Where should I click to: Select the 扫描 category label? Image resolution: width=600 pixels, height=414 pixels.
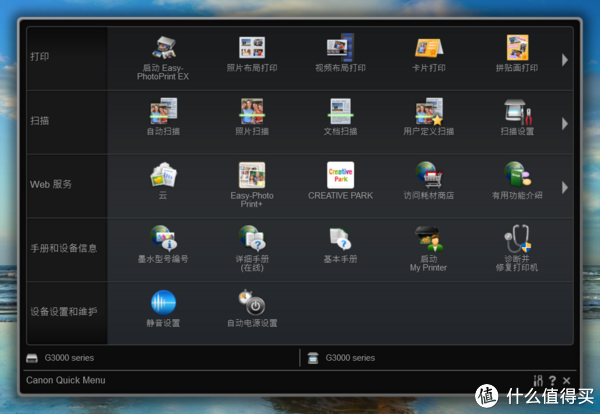(x=39, y=121)
